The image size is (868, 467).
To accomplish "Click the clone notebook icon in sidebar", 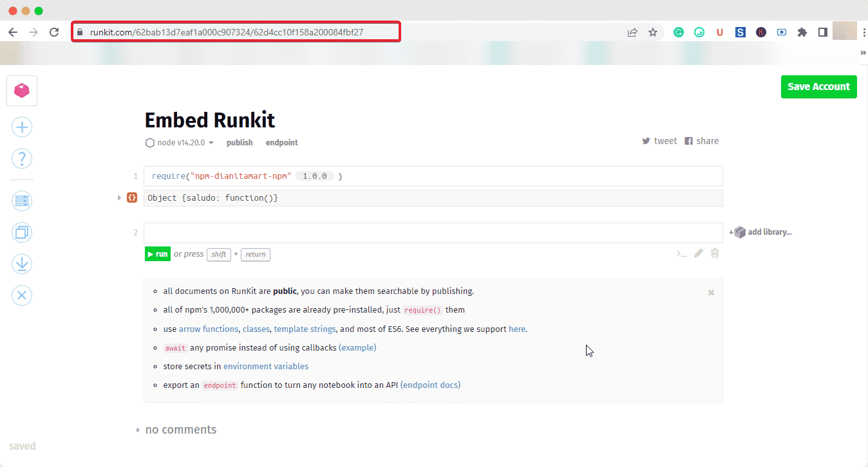I will click(22, 232).
